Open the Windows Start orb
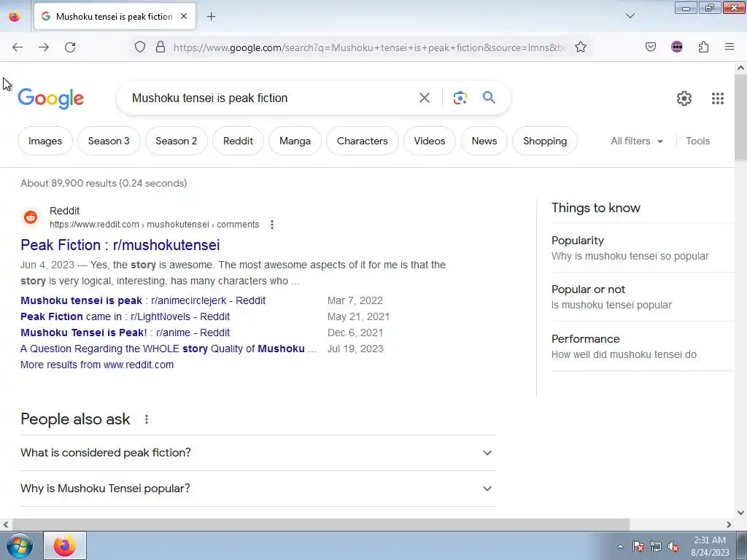This screenshot has width=747, height=560. click(x=20, y=545)
